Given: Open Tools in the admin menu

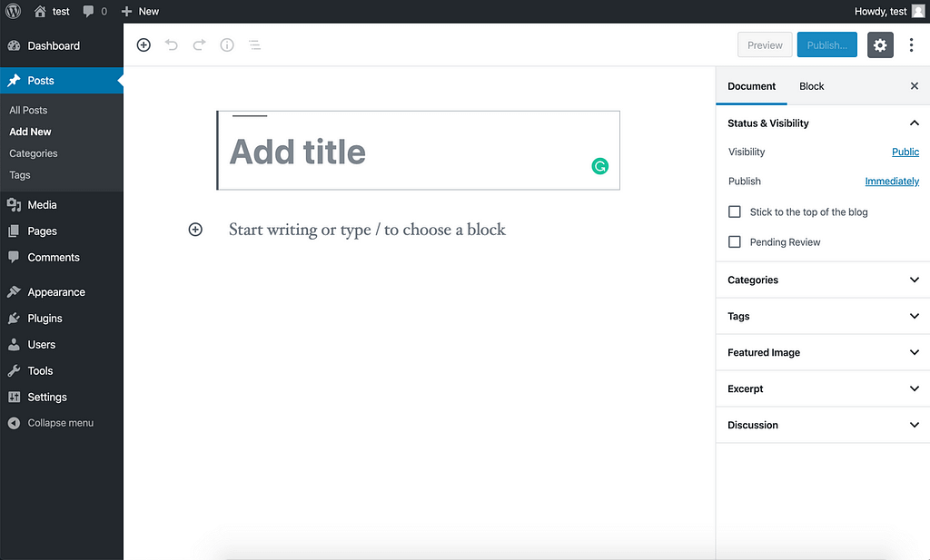Looking at the screenshot, I should (x=62, y=371).
